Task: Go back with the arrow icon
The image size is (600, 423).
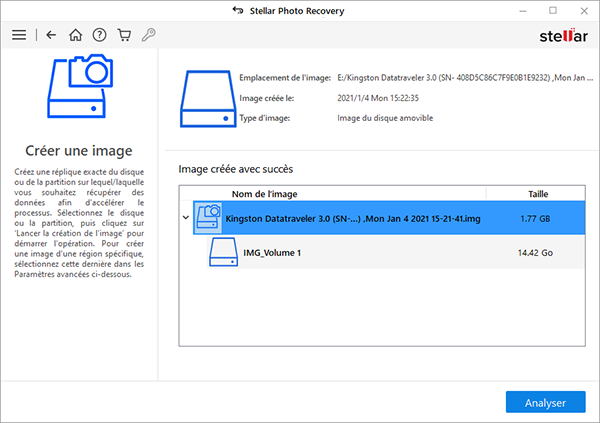Action: coord(51,35)
